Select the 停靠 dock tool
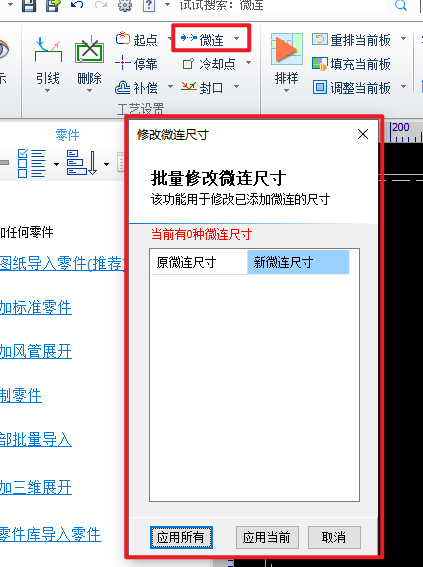The width and height of the screenshot is (423, 567). pos(137,63)
